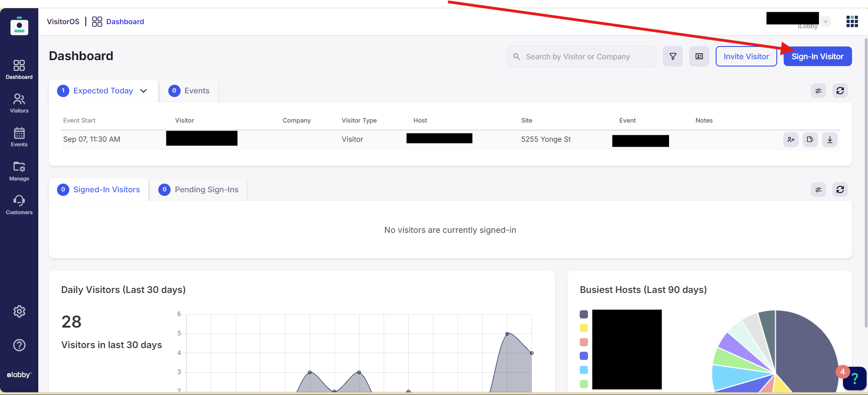Open the app launcher grid icon
868x395 pixels.
[852, 21]
